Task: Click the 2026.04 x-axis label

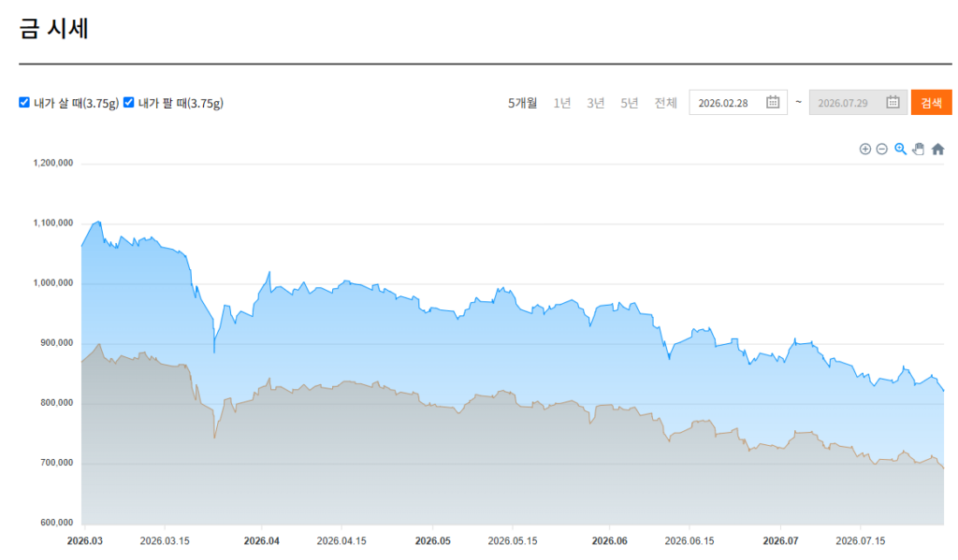Action: pos(262,541)
